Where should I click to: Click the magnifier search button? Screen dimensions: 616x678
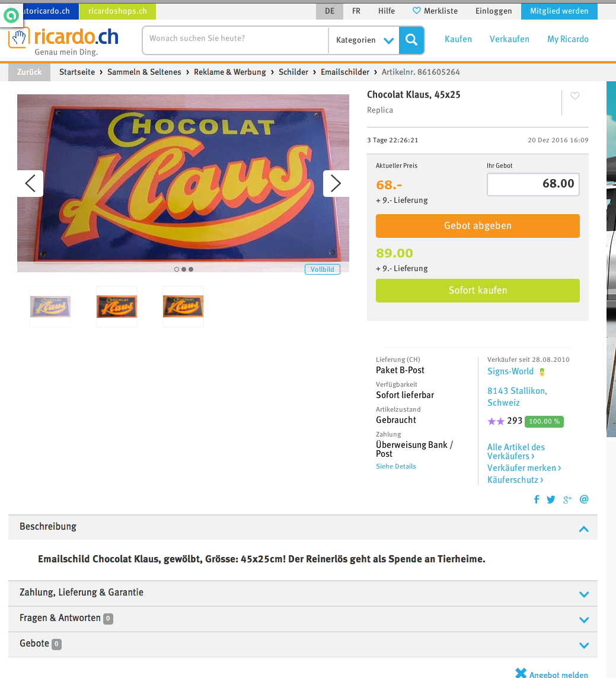(411, 40)
